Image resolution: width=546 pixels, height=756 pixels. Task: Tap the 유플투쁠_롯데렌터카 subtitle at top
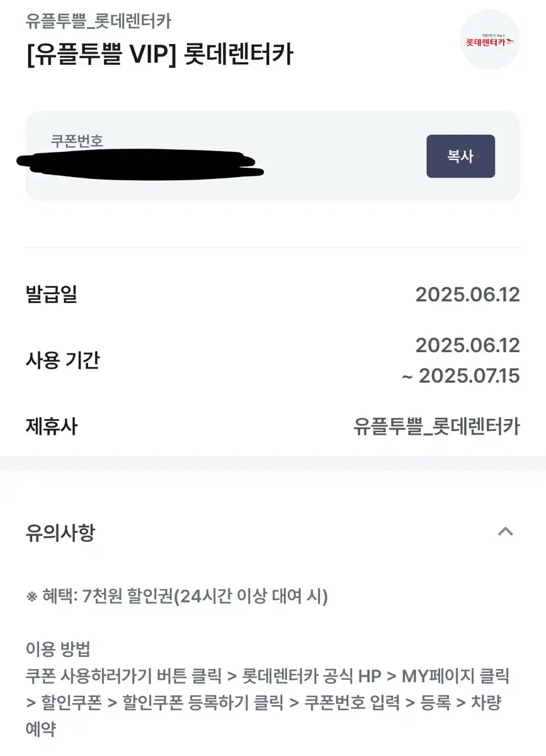pos(98,21)
